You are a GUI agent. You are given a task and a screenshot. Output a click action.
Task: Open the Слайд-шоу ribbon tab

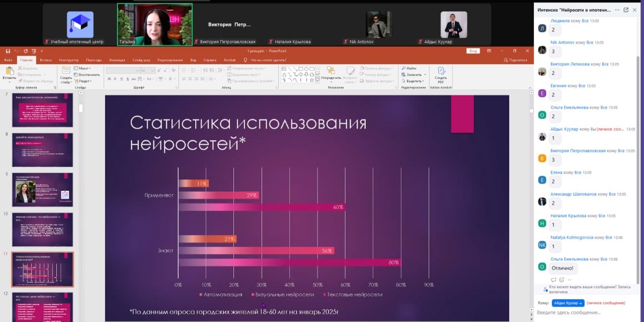[x=142, y=60]
